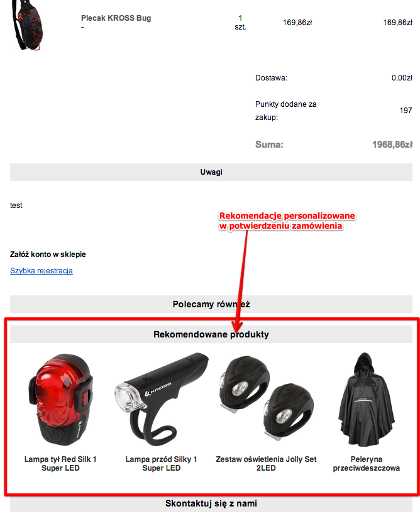Image resolution: width=420 pixels, height=531 pixels.
Task: Click the Skontaktuj się z nami header
Action: [x=211, y=503]
